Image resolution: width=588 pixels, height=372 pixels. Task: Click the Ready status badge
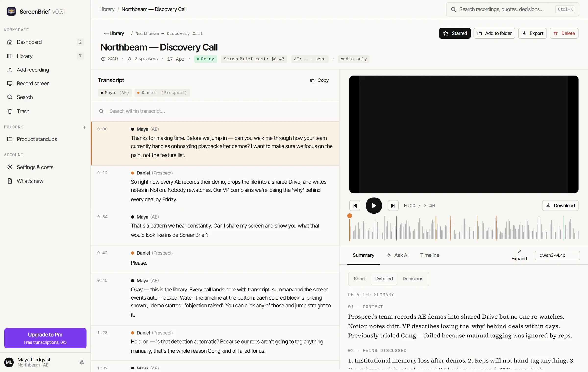pos(205,59)
